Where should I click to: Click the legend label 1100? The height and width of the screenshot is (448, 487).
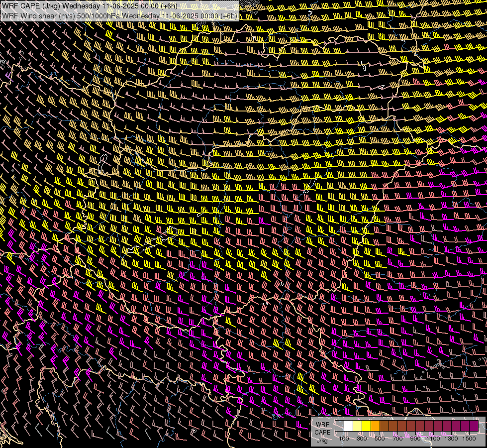433,439
